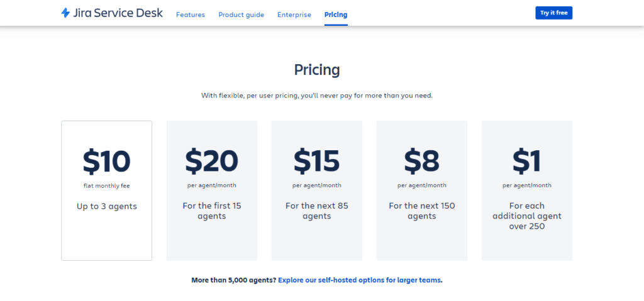Select the $1 per agent pricing card
This screenshot has width=644, height=301.
(527, 190)
